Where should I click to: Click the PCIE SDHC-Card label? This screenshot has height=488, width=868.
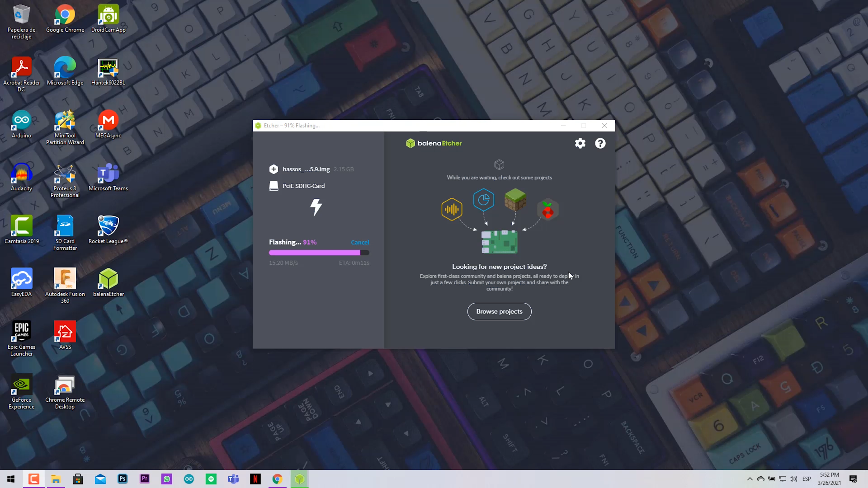tap(303, 186)
